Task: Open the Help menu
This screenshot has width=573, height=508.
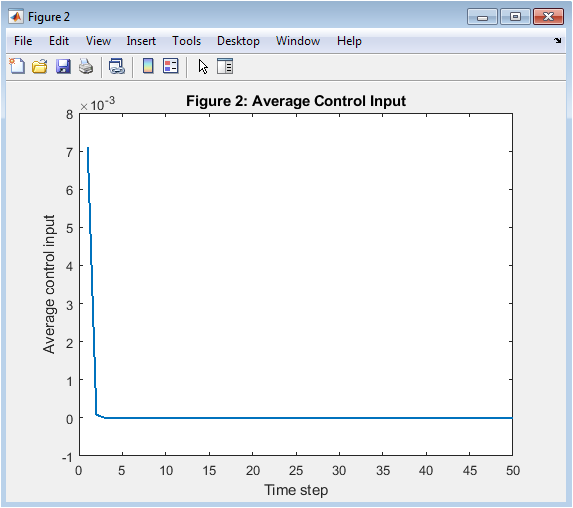Action: point(349,41)
